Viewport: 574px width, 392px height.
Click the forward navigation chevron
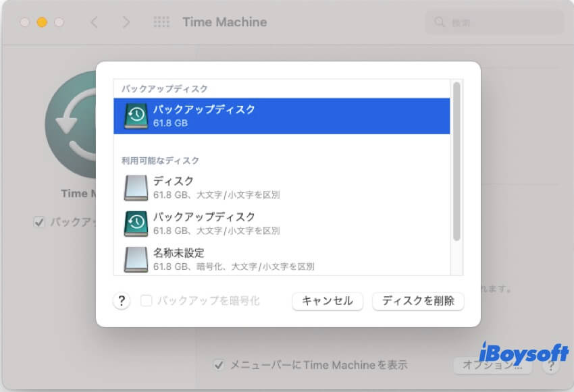pos(126,22)
